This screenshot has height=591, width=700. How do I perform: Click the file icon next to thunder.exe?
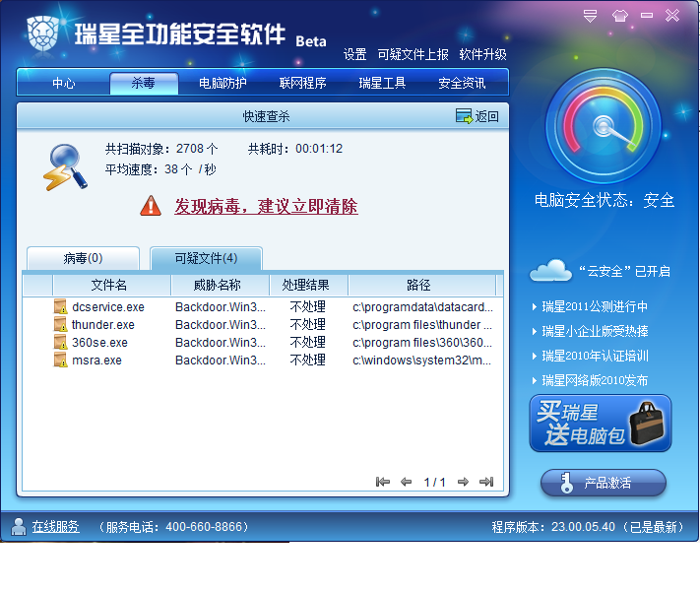[x=60, y=324]
